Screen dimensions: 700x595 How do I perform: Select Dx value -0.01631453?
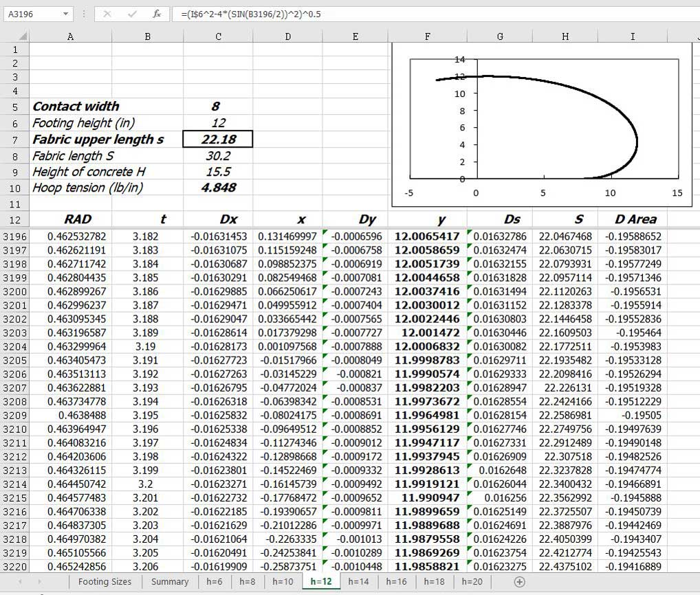click(x=218, y=236)
